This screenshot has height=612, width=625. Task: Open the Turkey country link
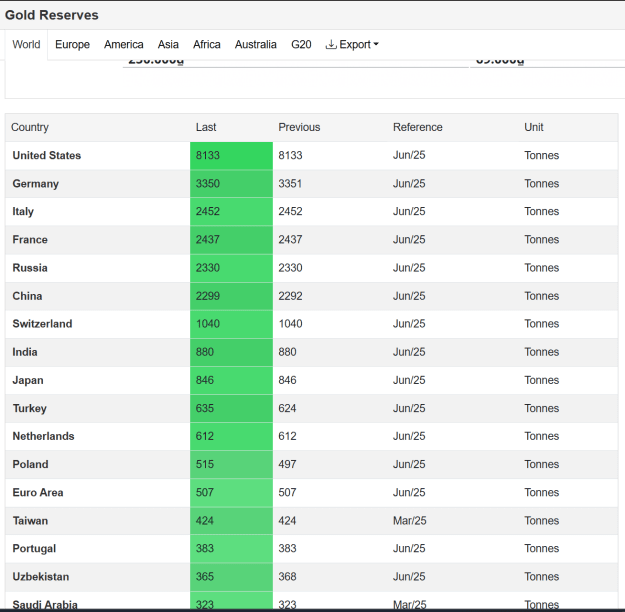(29, 408)
